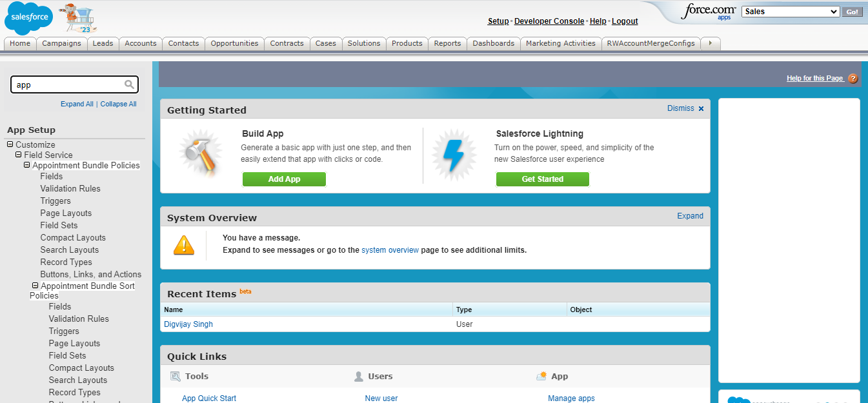Viewport: 868px width, 403px height.
Task: Open Page Layouts under Appointment Bundle Policies
Action: 66,213
